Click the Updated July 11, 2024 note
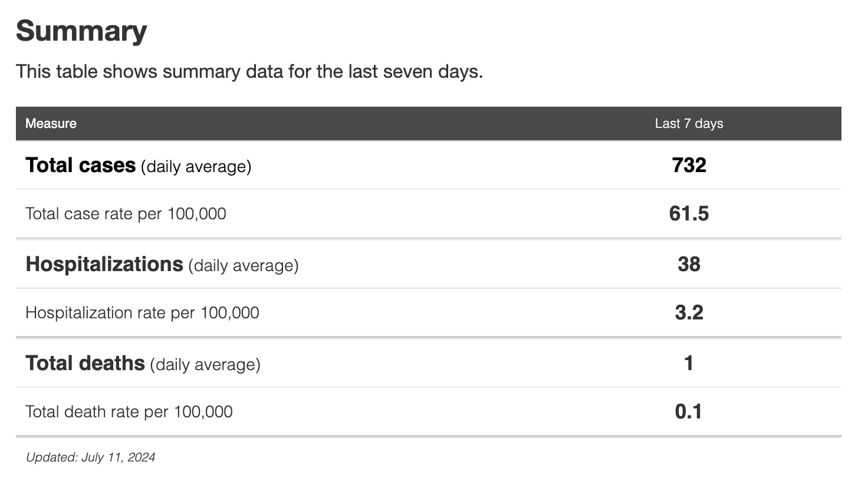The width and height of the screenshot is (868, 488). (90, 457)
